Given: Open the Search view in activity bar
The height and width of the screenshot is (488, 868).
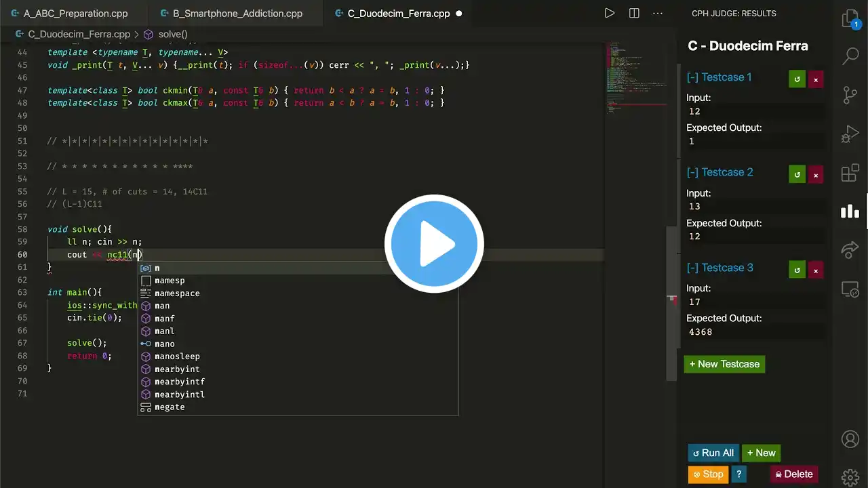Looking at the screenshot, I should coord(850,56).
